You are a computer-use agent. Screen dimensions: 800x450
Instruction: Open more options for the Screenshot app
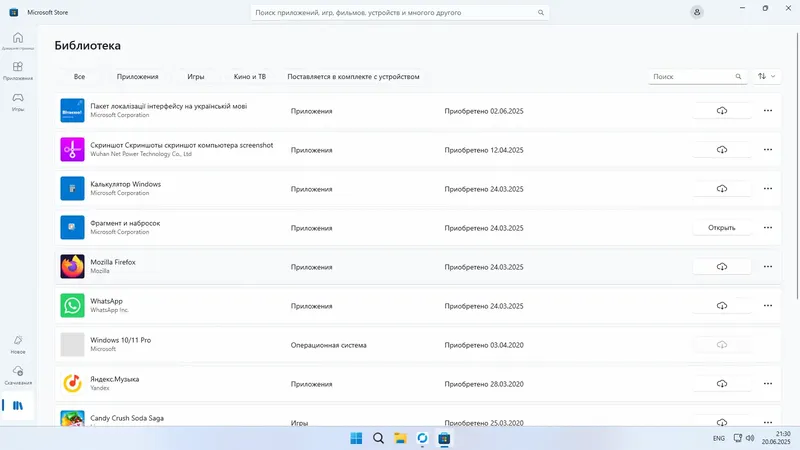768,149
